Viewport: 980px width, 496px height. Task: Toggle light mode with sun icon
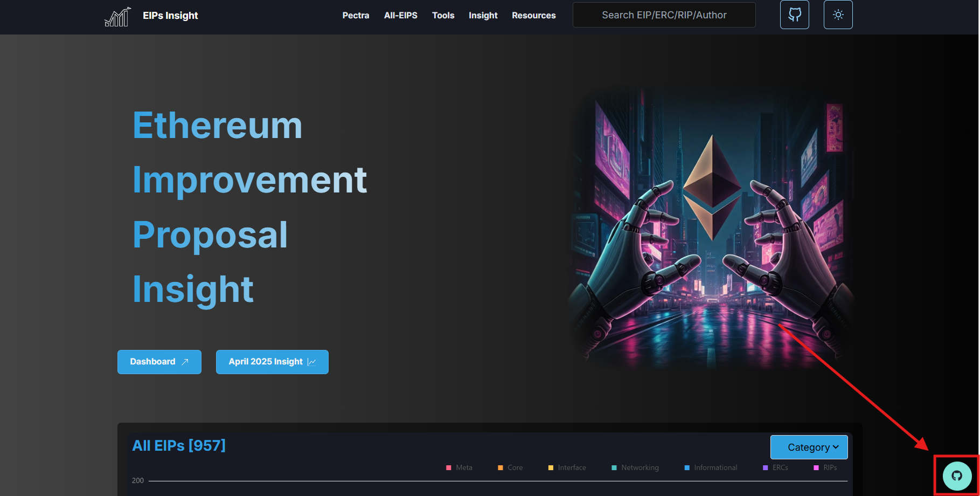[838, 15]
